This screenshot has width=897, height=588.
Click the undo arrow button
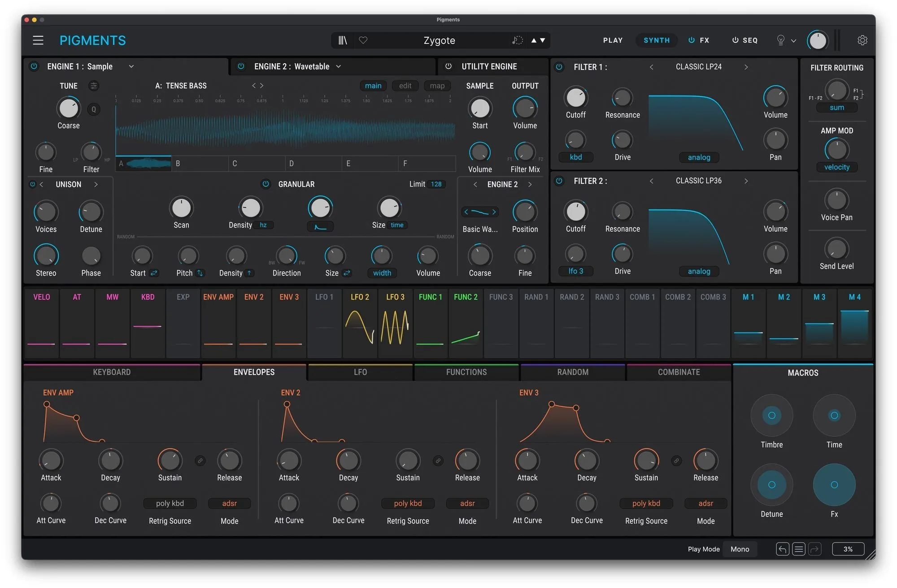tap(782, 549)
